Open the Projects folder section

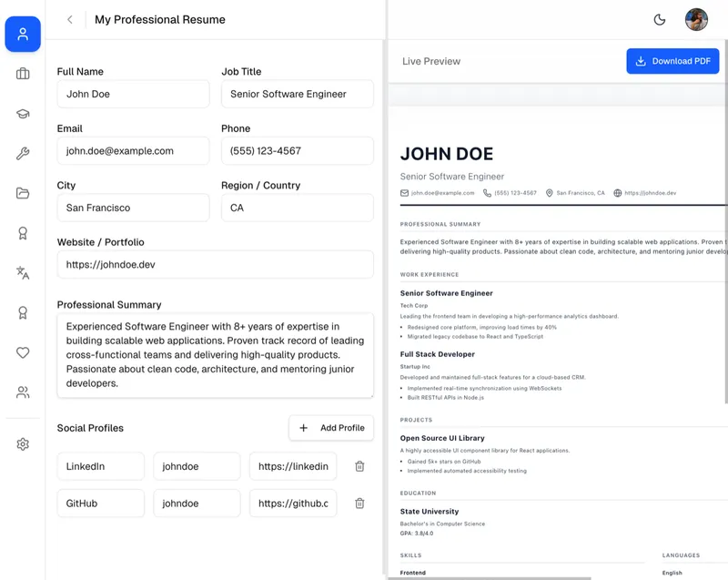point(23,193)
